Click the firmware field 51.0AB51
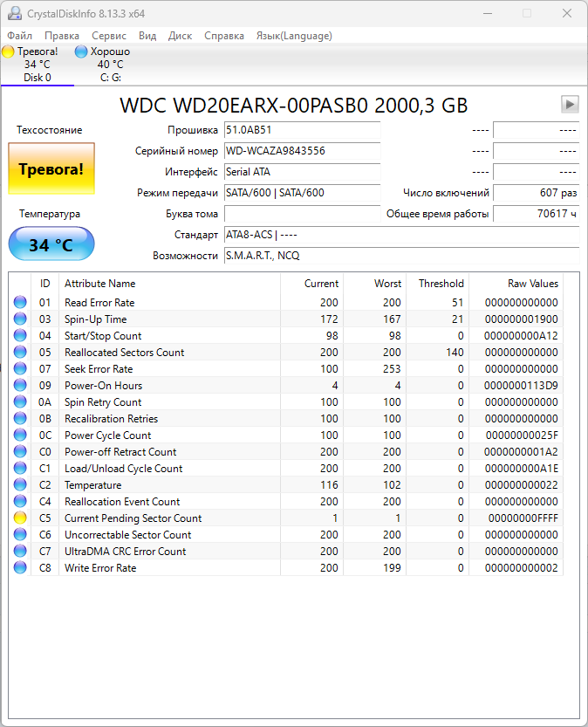This screenshot has height=727, width=588. 302,130
